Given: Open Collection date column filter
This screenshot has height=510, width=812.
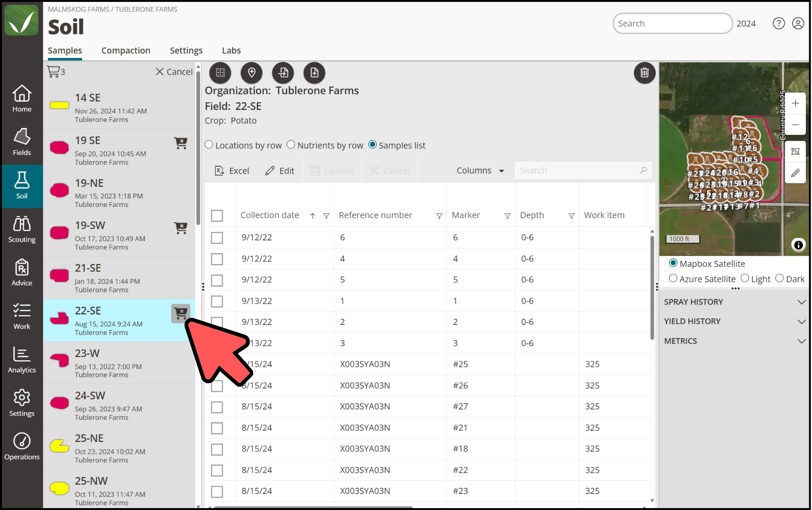Looking at the screenshot, I should click(326, 216).
